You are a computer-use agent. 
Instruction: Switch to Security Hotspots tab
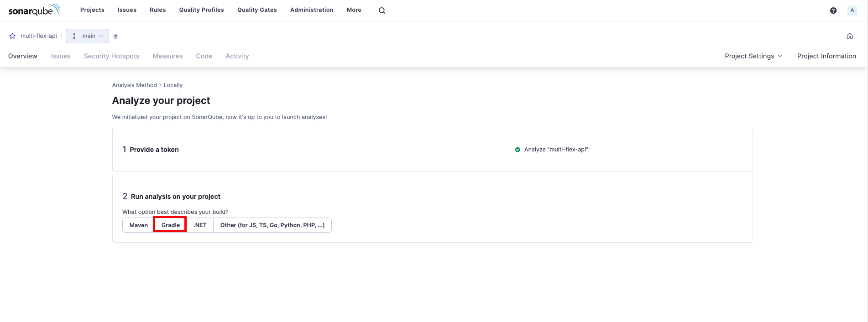[111, 56]
